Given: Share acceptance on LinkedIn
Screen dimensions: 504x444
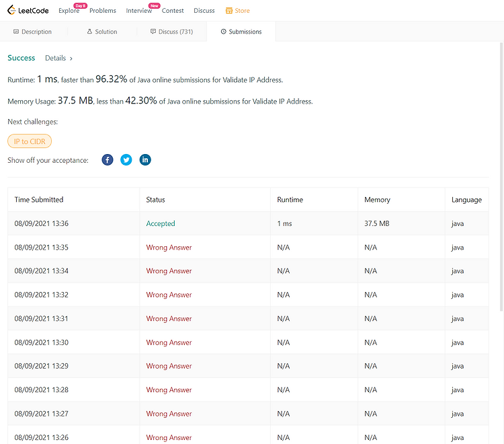Looking at the screenshot, I should click(x=145, y=160).
